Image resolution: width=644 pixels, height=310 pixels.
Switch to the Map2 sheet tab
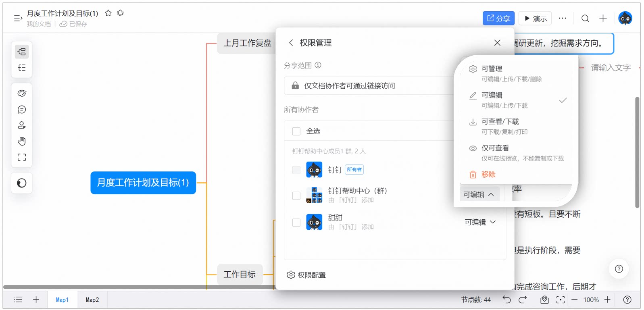92,300
